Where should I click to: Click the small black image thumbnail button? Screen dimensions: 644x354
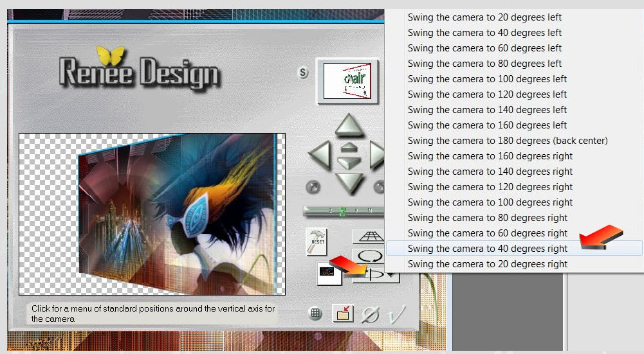329,273
